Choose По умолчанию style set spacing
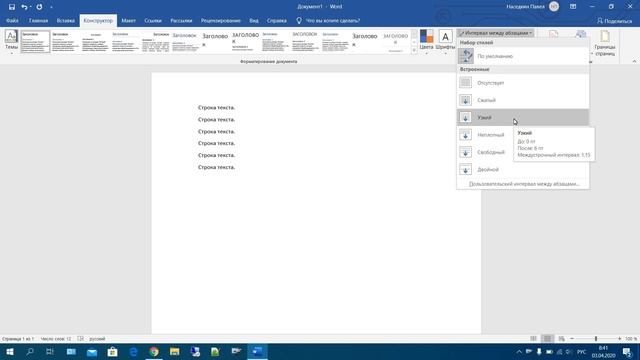Viewport: 640px width, 360px height. (522, 56)
